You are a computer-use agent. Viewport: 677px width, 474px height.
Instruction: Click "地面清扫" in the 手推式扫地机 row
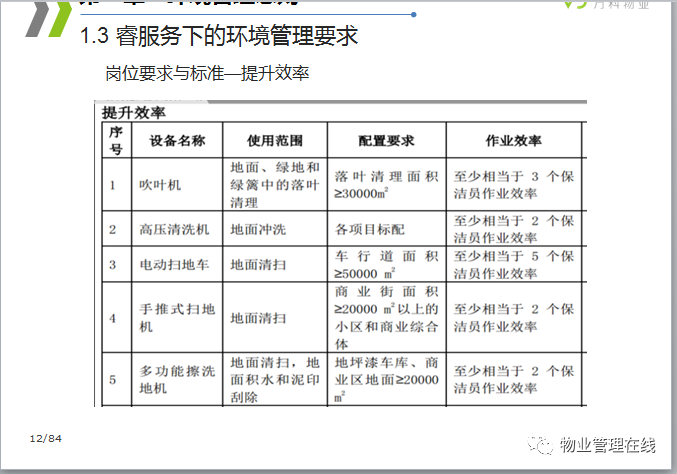coord(275,317)
